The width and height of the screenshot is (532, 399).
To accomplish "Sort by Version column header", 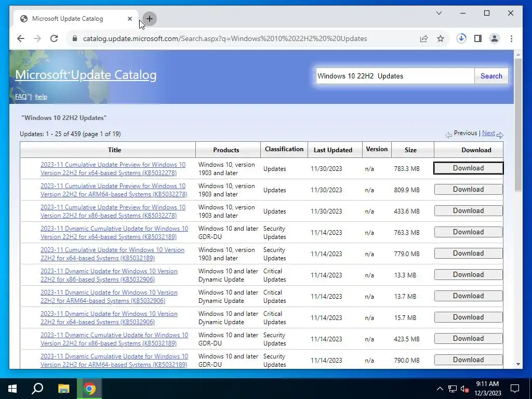I will coord(377,149).
